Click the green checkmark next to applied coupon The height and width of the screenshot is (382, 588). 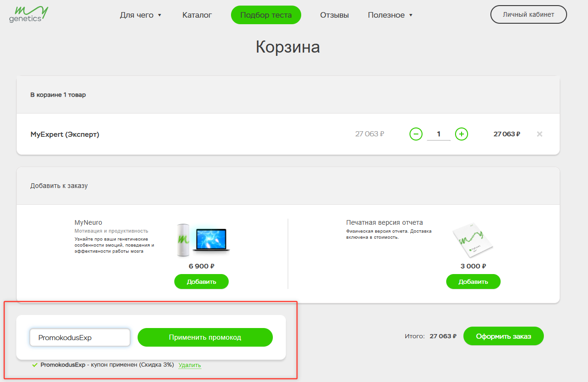pyautogui.click(x=34, y=365)
